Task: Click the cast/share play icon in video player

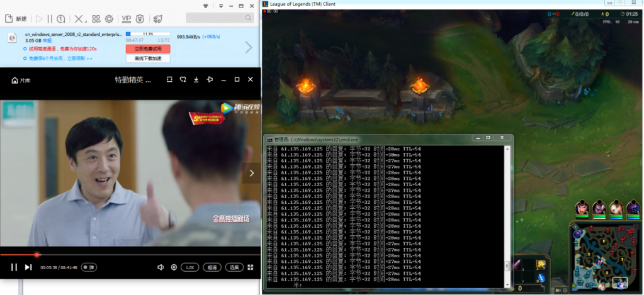Action: (x=210, y=80)
